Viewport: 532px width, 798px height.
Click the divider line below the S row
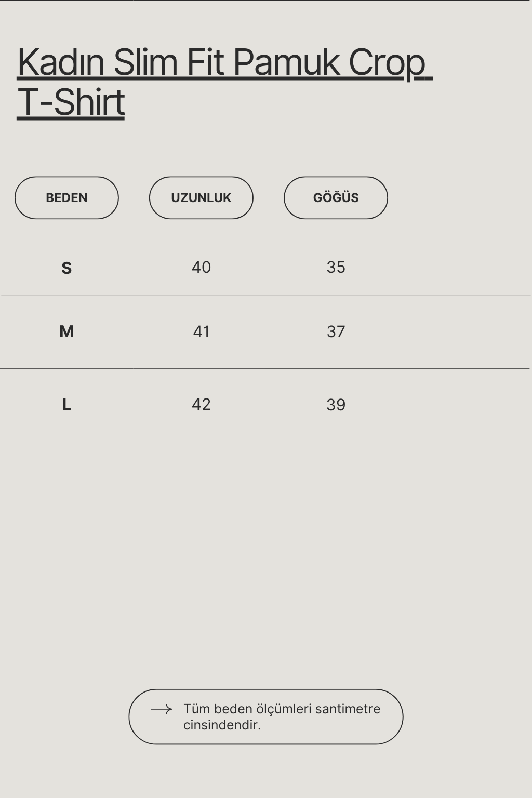tap(266, 296)
